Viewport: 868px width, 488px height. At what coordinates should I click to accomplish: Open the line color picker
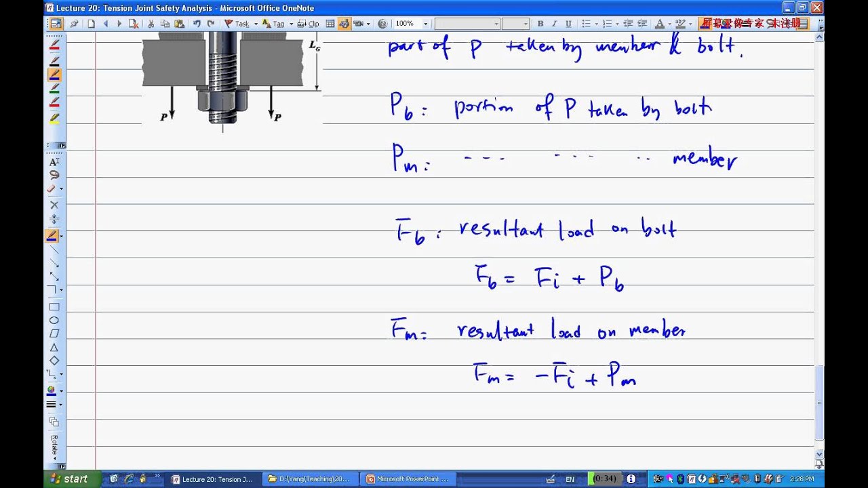click(52, 390)
